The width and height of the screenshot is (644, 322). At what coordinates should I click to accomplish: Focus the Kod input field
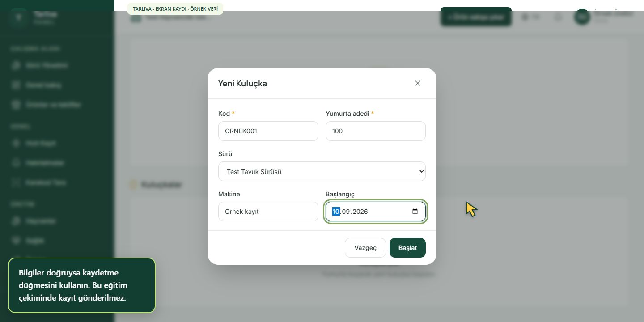pyautogui.click(x=268, y=131)
